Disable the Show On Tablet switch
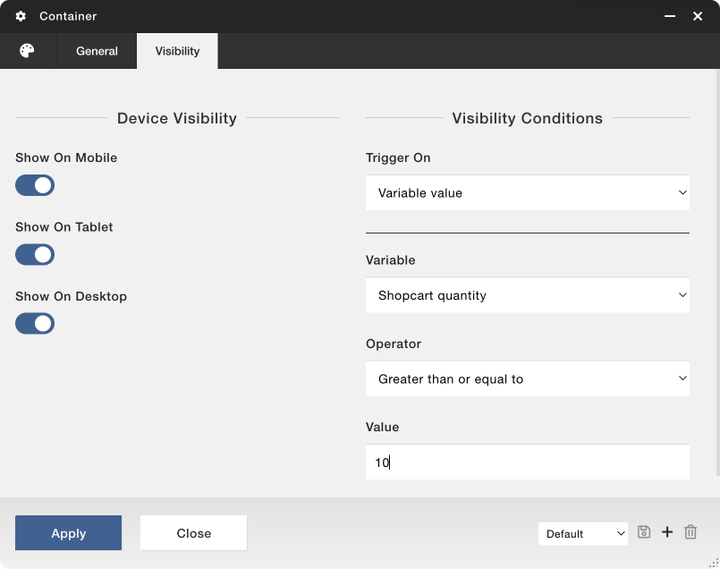The height and width of the screenshot is (569, 720). 35,255
